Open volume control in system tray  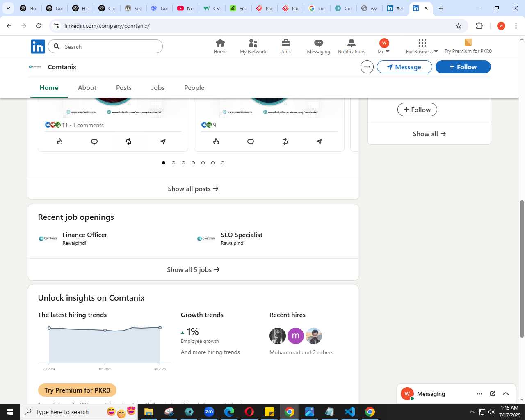tap(491, 412)
